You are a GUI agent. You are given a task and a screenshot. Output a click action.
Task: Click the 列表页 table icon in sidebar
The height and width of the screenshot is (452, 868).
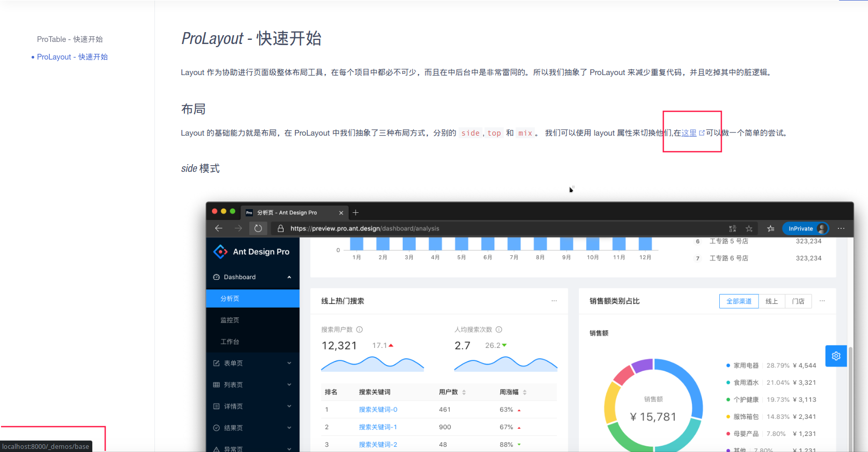click(217, 385)
